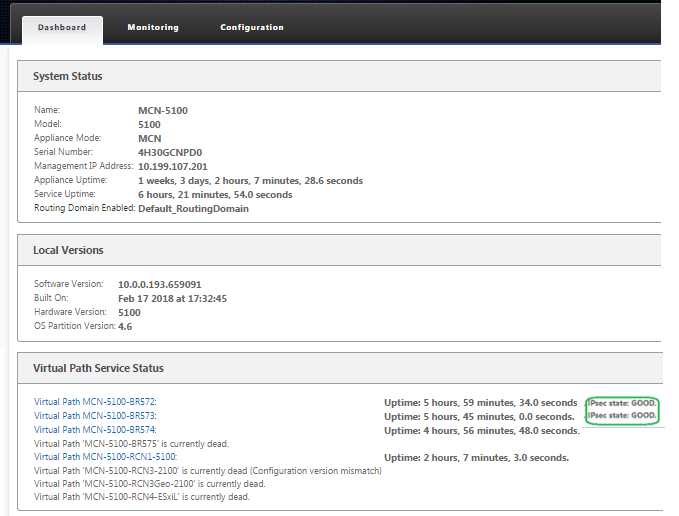The width and height of the screenshot is (679, 516).
Task: Click the System Status section header
Action: [x=68, y=76]
